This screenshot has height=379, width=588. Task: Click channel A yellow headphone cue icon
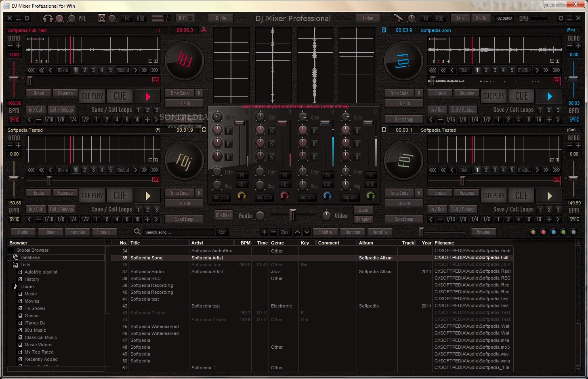(x=241, y=196)
